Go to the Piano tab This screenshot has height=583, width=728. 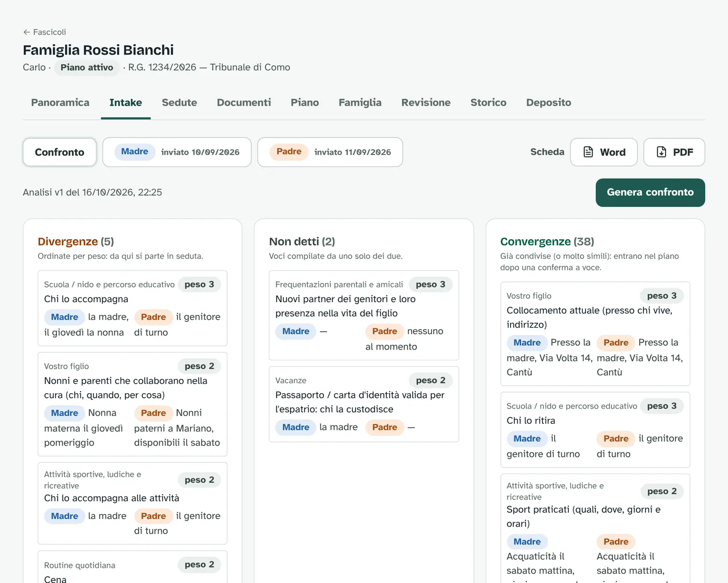[305, 102]
